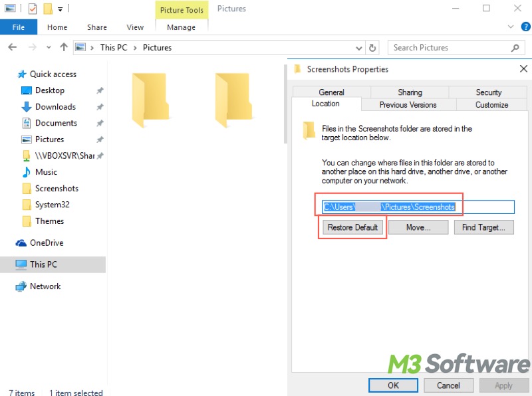Click Cancel in Screenshots Properties
This screenshot has width=532, height=396.
point(448,385)
